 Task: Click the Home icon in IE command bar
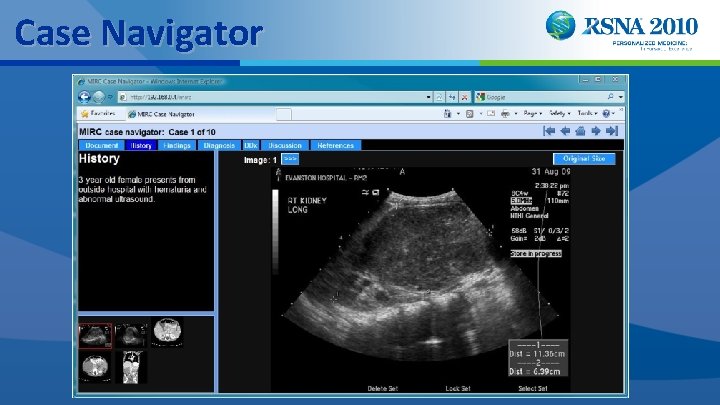point(447,113)
